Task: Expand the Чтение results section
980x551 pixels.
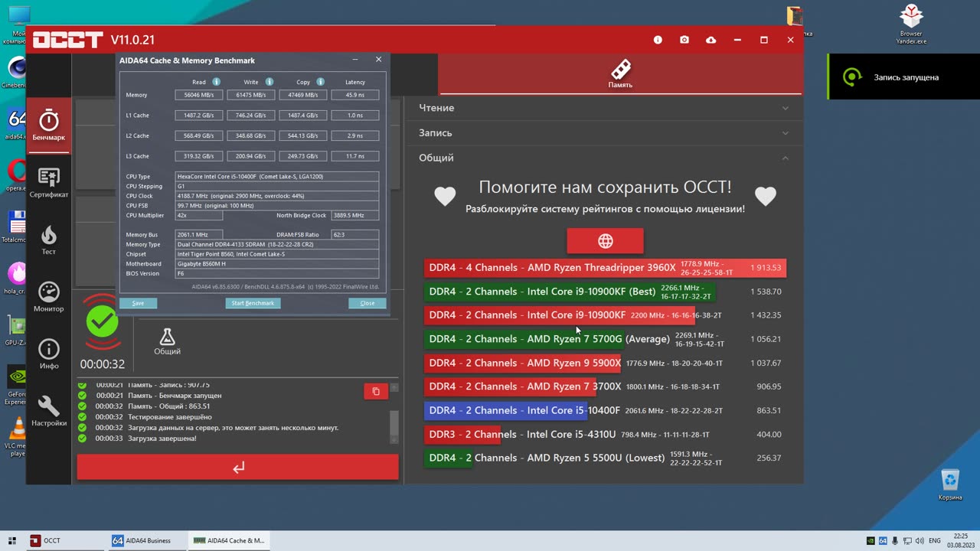Action: pos(603,108)
